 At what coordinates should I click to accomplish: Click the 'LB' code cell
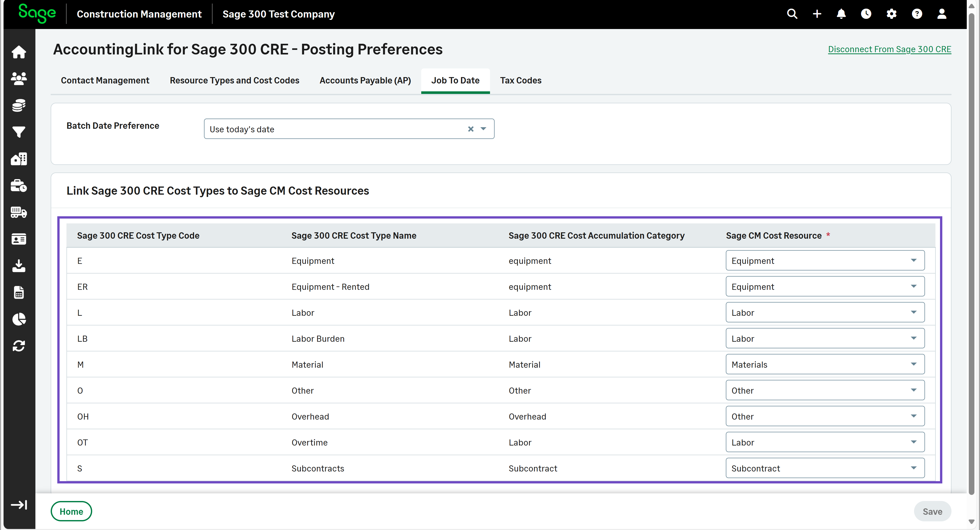[82, 338]
